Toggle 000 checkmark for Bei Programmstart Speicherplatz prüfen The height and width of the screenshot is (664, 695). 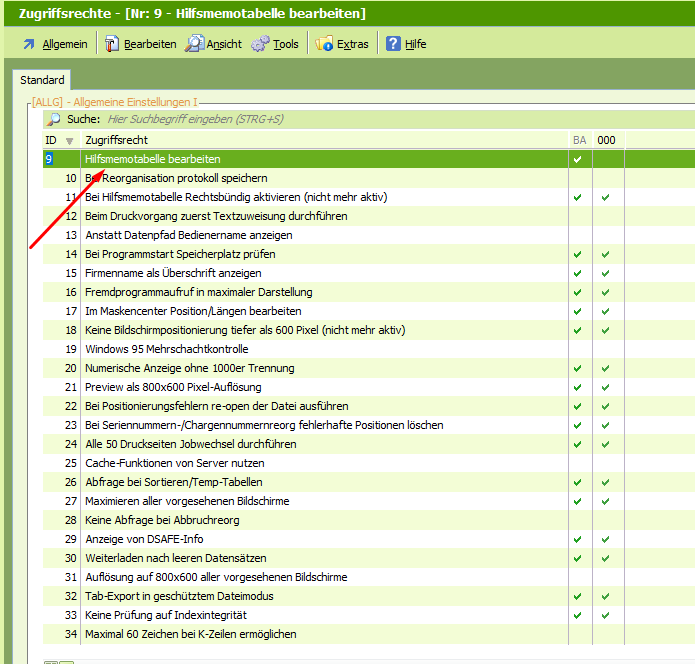tap(605, 254)
